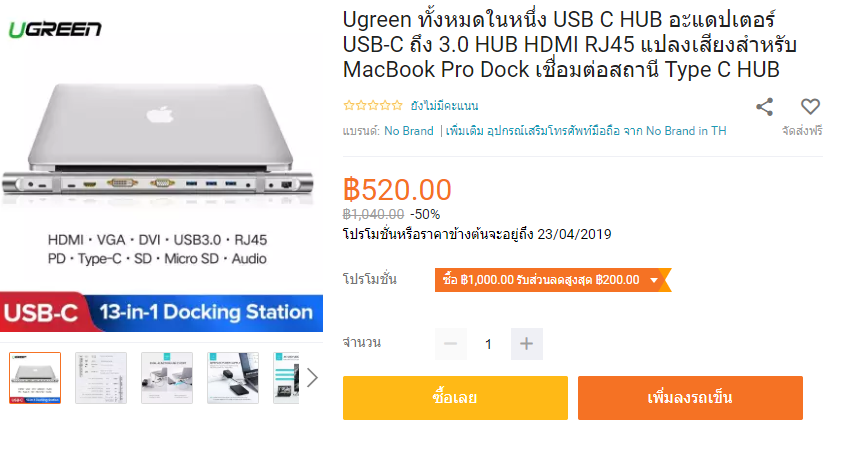Image resolution: width=842 pixels, height=457 pixels.
Task: Select the fourth thumbnail with hard drive
Action: 233,378
